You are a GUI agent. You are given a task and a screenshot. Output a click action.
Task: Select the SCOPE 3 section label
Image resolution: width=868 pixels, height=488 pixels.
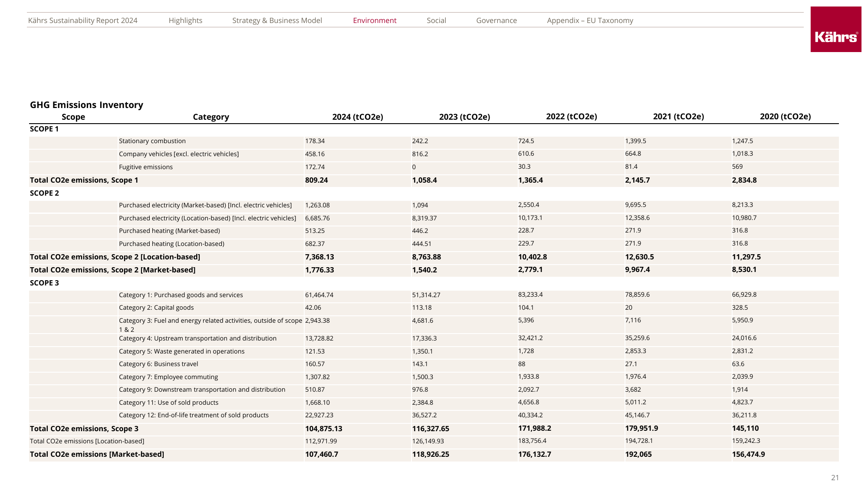(x=44, y=283)
